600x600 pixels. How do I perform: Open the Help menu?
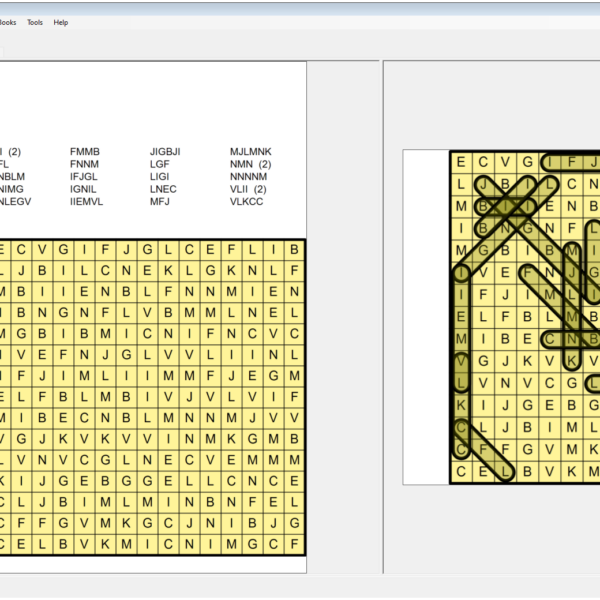pos(61,22)
